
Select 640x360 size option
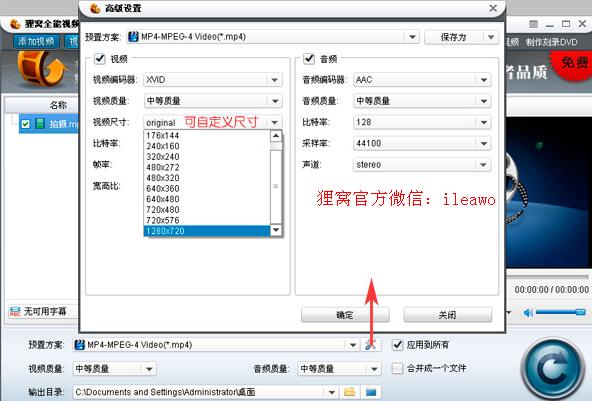[x=207, y=188]
